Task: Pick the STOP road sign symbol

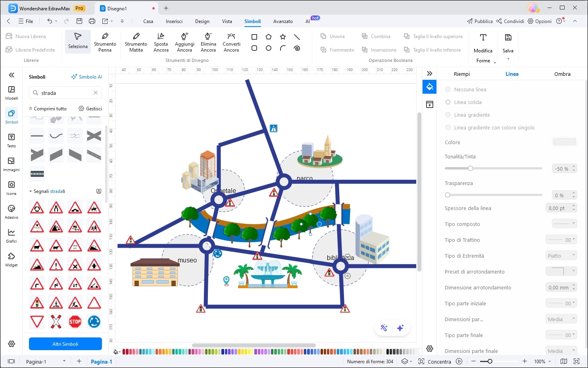Action: [75, 322]
